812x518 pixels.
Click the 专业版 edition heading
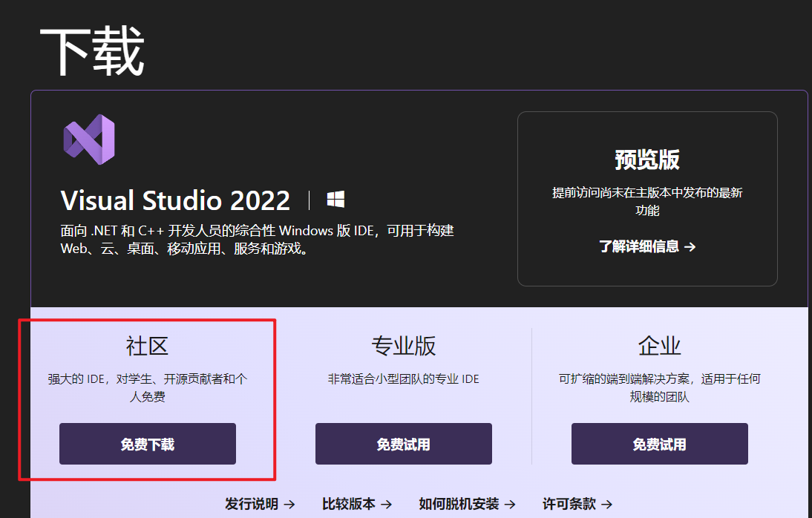pyautogui.click(x=404, y=346)
